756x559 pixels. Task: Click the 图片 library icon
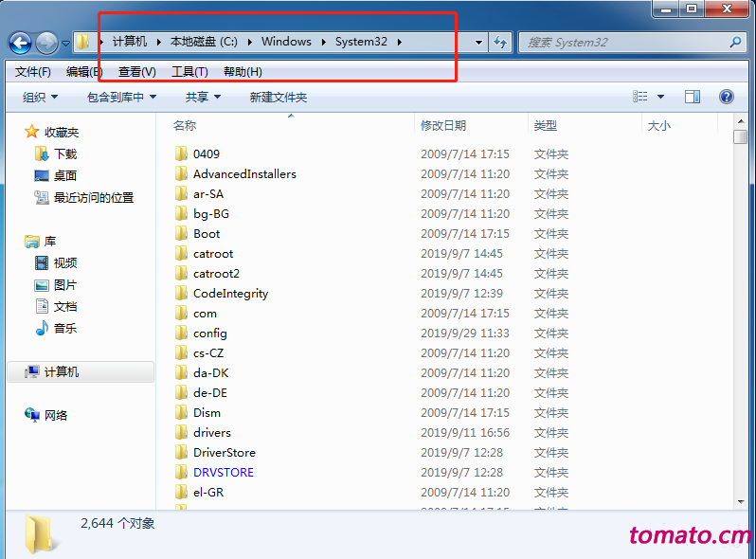(42, 285)
